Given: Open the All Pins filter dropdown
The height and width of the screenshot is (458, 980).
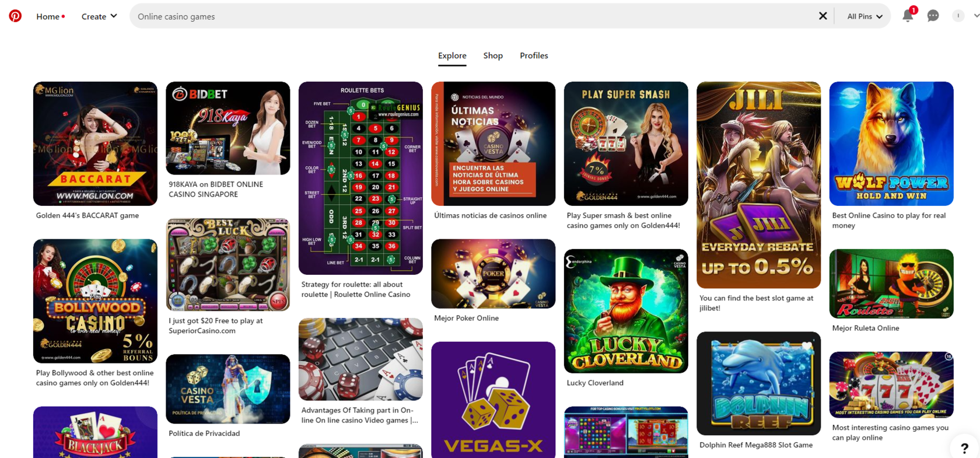Looking at the screenshot, I should click(864, 16).
